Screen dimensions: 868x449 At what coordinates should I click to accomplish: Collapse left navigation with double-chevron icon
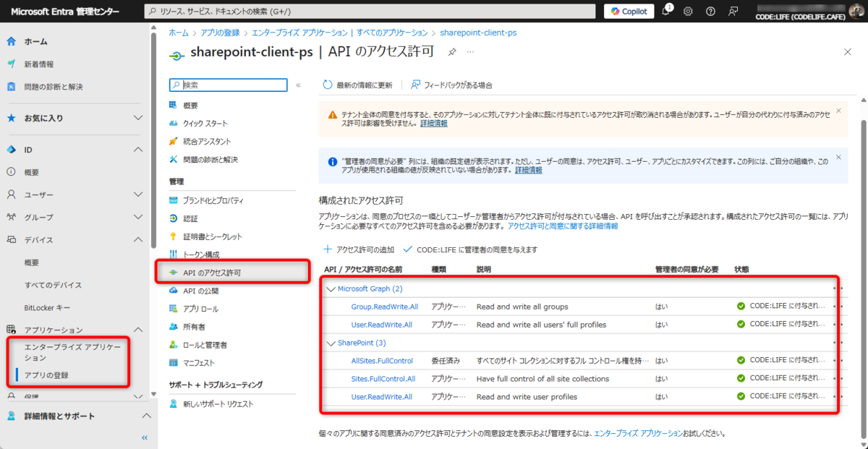pyautogui.click(x=145, y=437)
